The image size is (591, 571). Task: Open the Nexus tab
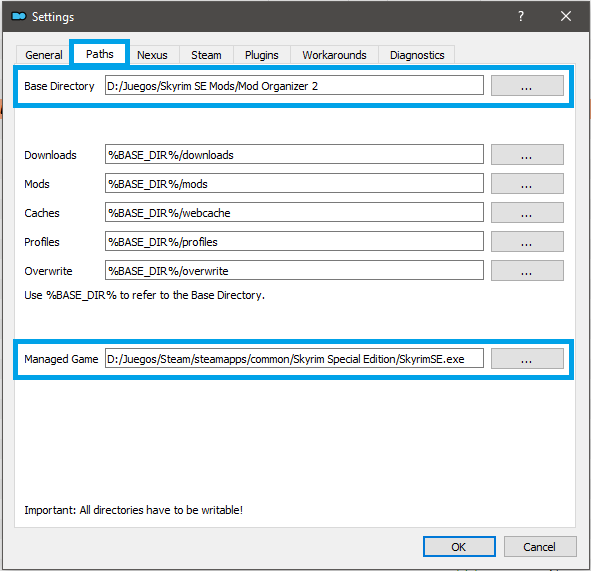coord(152,55)
